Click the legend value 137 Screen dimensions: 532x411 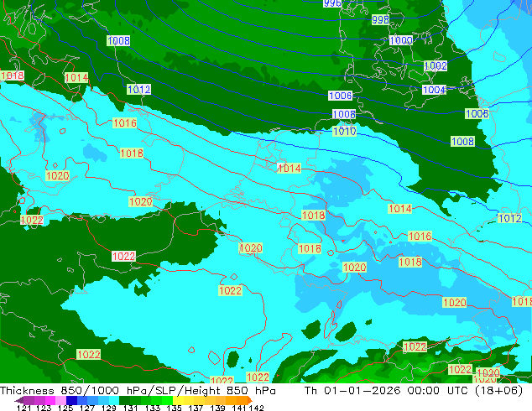pyautogui.click(x=196, y=408)
